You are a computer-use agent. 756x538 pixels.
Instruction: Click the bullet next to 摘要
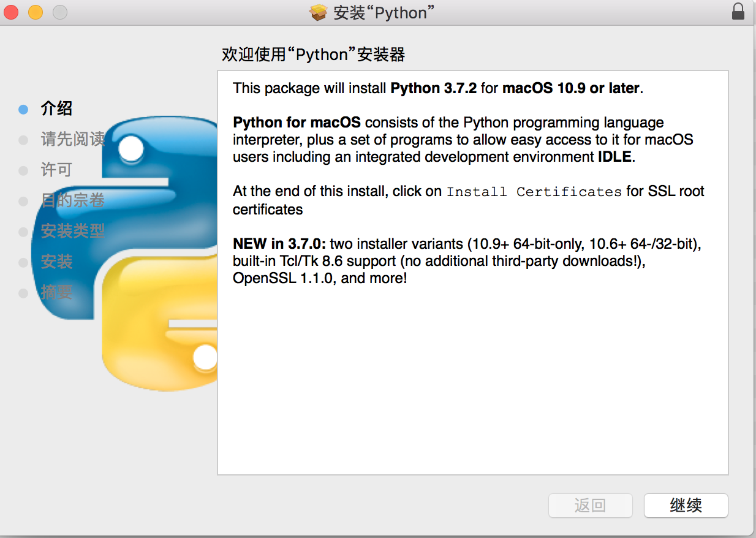23,293
